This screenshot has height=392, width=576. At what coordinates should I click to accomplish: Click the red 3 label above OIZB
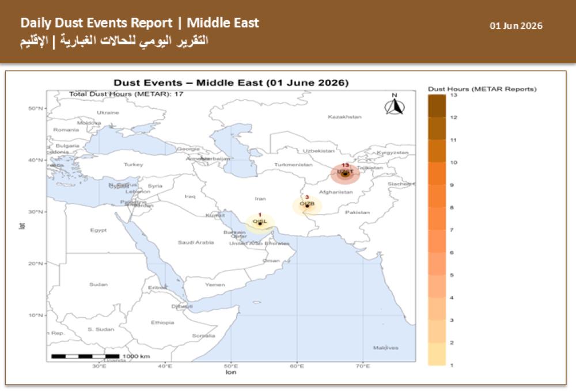point(307,197)
